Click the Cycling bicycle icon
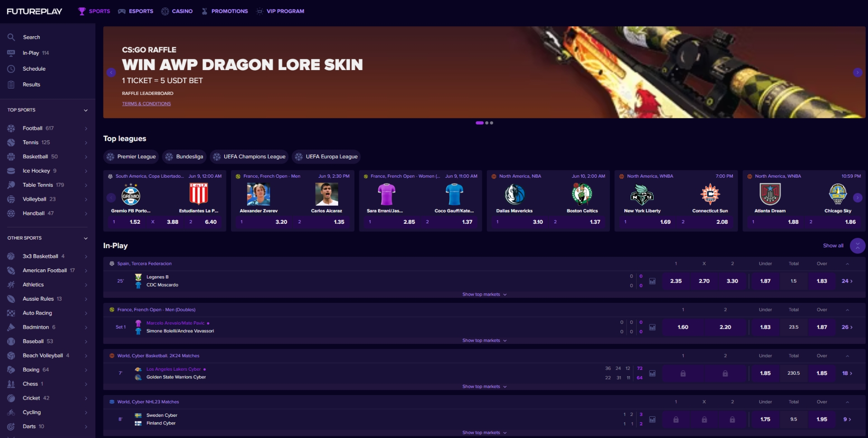This screenshot has width=868, height=438. pos(11,412)
